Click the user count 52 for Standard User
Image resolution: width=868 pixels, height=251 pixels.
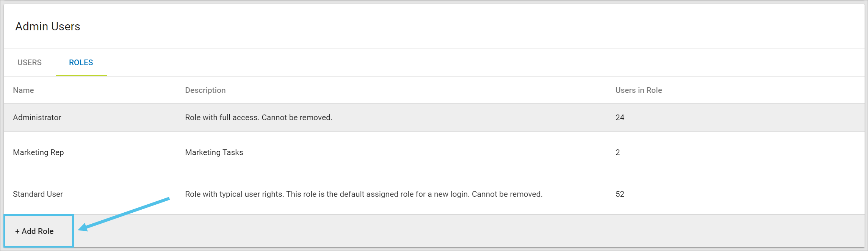tap(619, 194)
